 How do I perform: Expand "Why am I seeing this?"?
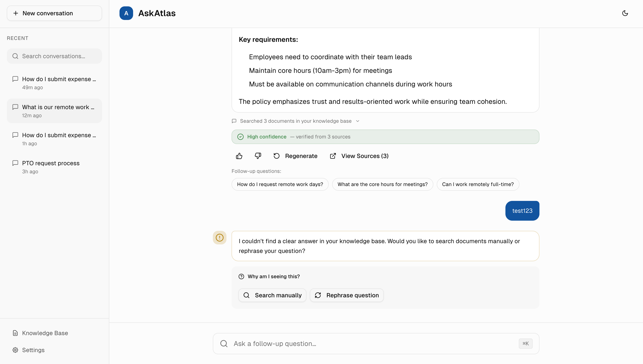point(273,277)
